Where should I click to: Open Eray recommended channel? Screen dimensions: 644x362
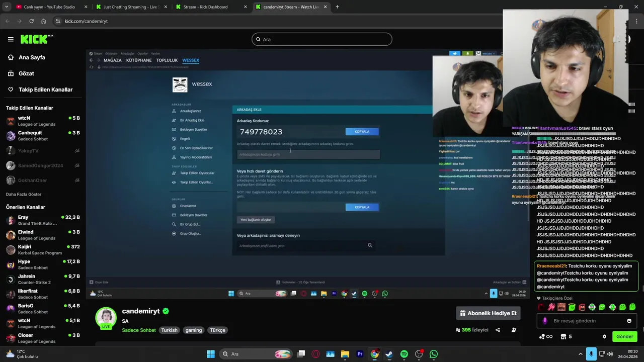click(x=43, y=220)
